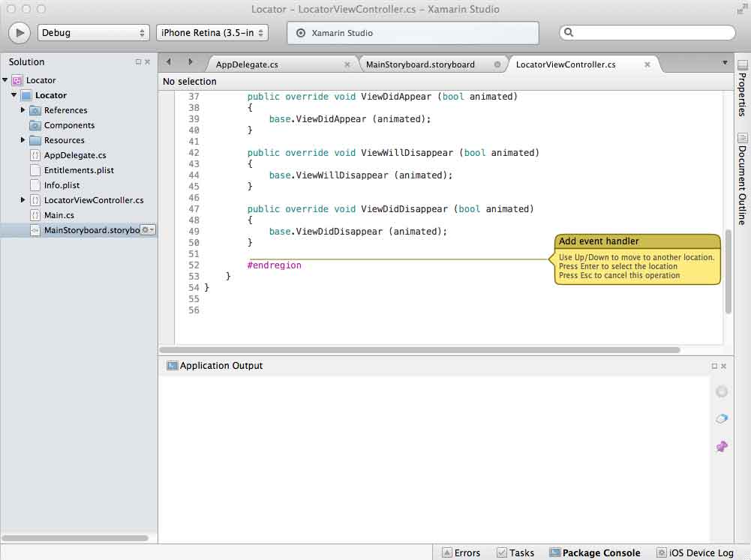Open the Debug configuration dropdown
The width and height of the screenshot is (751, 560).
[93, 32]
